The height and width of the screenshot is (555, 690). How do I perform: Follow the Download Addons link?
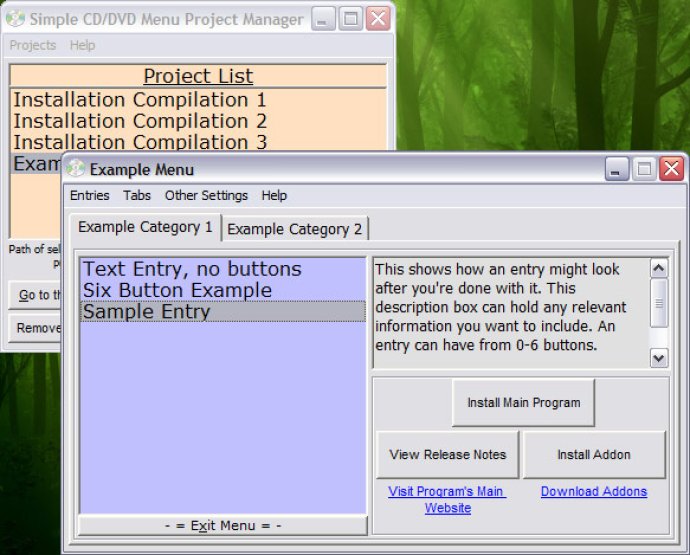coord(593,491)
